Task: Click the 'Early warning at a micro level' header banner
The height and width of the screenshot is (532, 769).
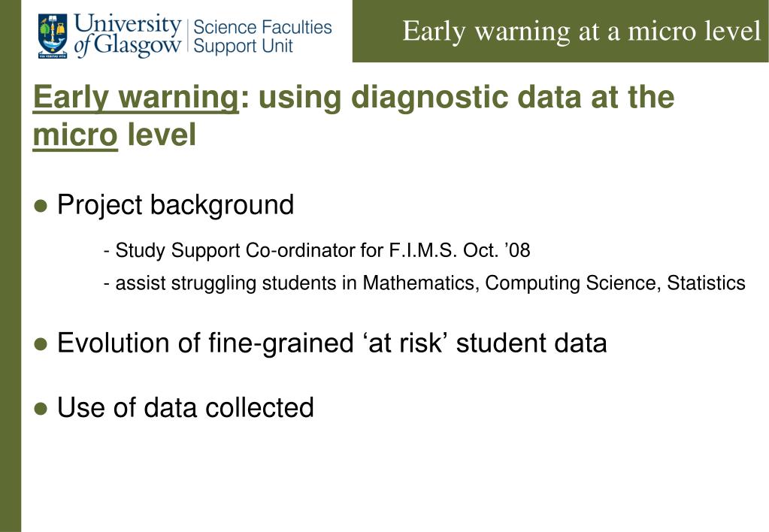Action: [x=561, y=31]
